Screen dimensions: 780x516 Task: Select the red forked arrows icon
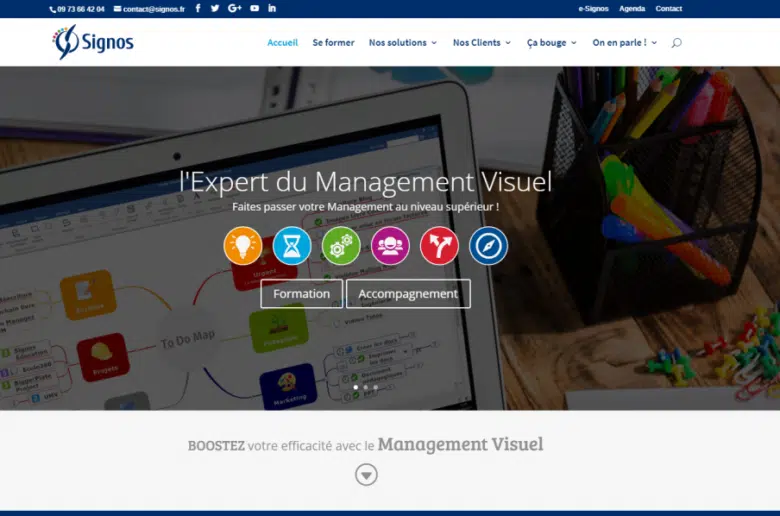(x=439, y=245)
